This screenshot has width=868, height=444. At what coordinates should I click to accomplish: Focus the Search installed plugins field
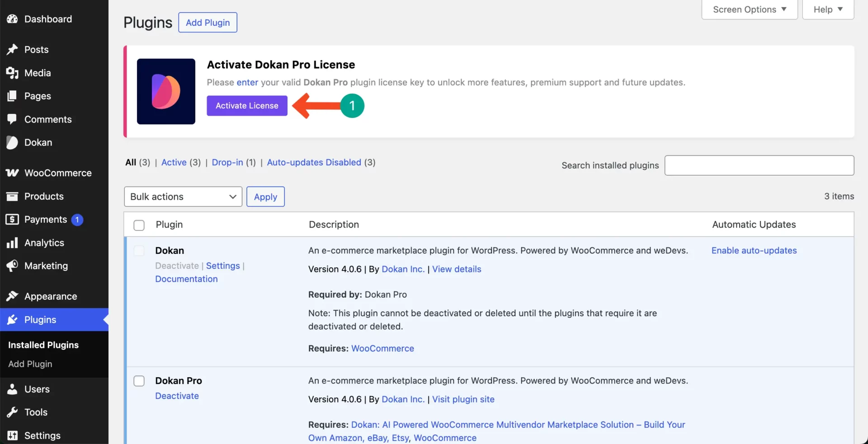(x=759, y=165)
